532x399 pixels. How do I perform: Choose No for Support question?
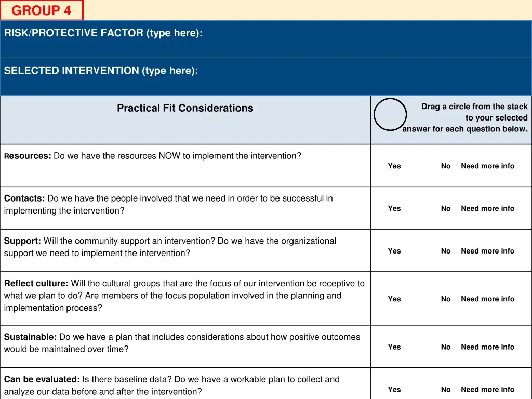(x=445, y=251)
